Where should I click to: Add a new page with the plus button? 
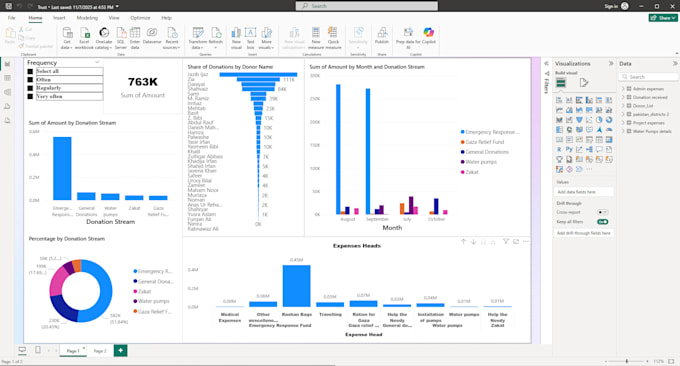[121, 350]
